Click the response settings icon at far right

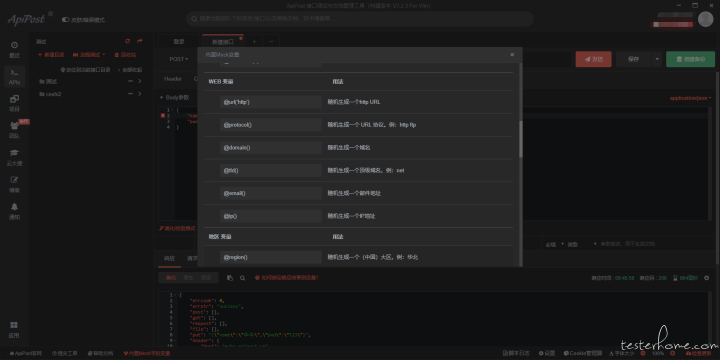click(x=706, y=278)
